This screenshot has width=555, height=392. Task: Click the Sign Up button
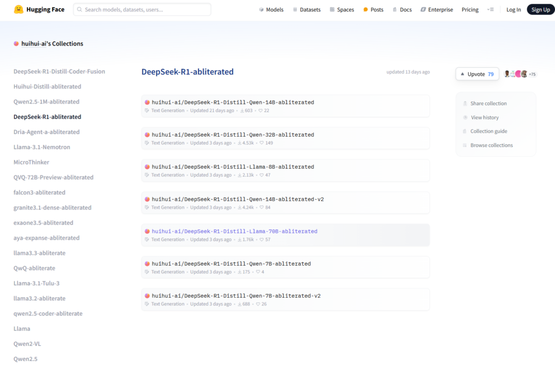540,10
